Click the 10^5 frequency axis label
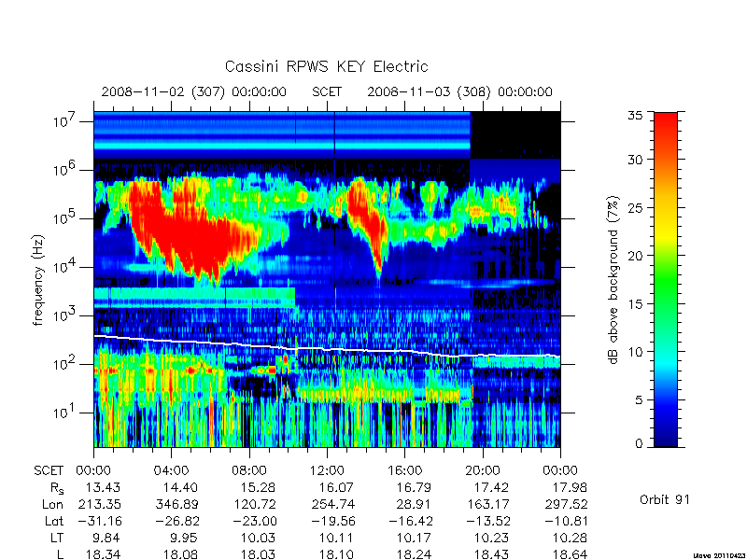The width and height of the screenshot is (747, 560). [x=63, y=218]
